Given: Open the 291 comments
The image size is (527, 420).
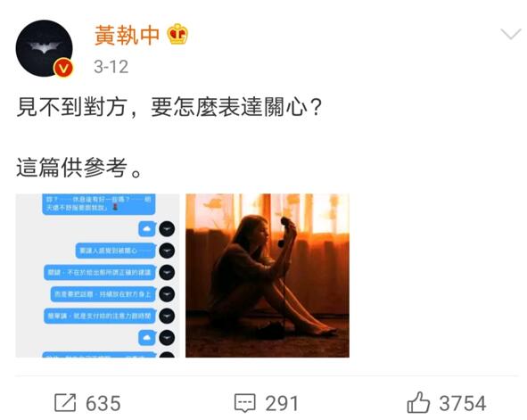Looking at the screenshot, I should point(282,403).
